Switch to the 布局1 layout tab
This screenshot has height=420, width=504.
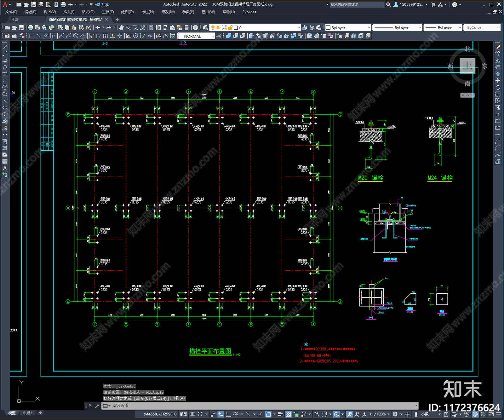point(27,413)
